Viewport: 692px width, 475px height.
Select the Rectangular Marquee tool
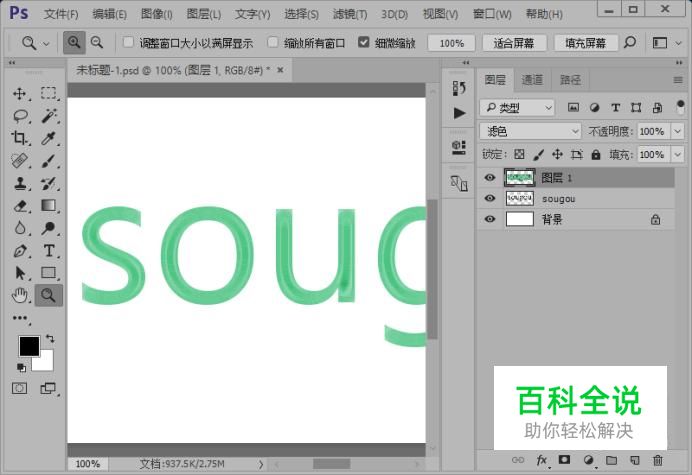[49, 94]
